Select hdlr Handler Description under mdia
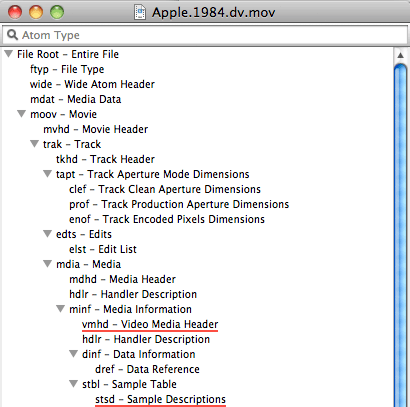This screenshot has width=410, height=407. pyautogui.click(x=133, y=294)
